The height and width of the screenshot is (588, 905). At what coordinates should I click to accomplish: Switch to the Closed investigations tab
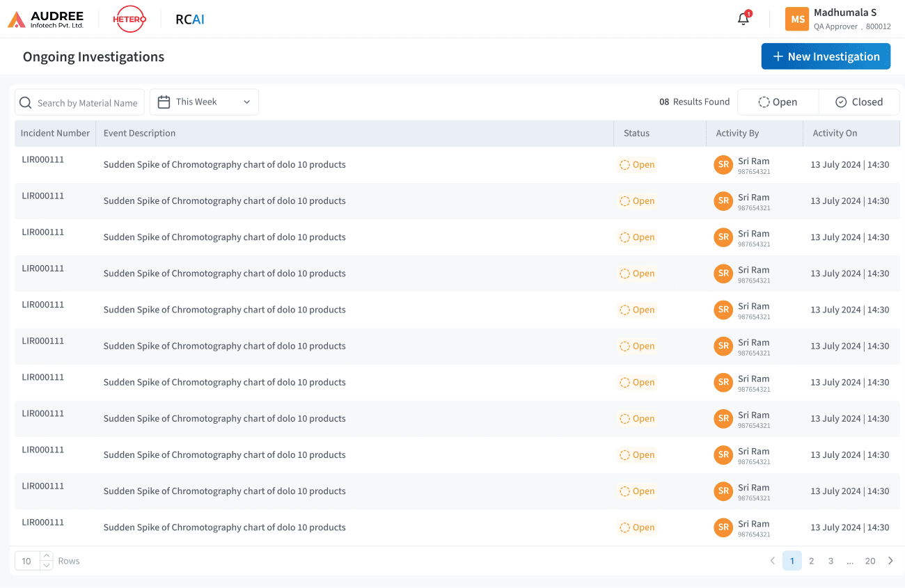(859, 102)
